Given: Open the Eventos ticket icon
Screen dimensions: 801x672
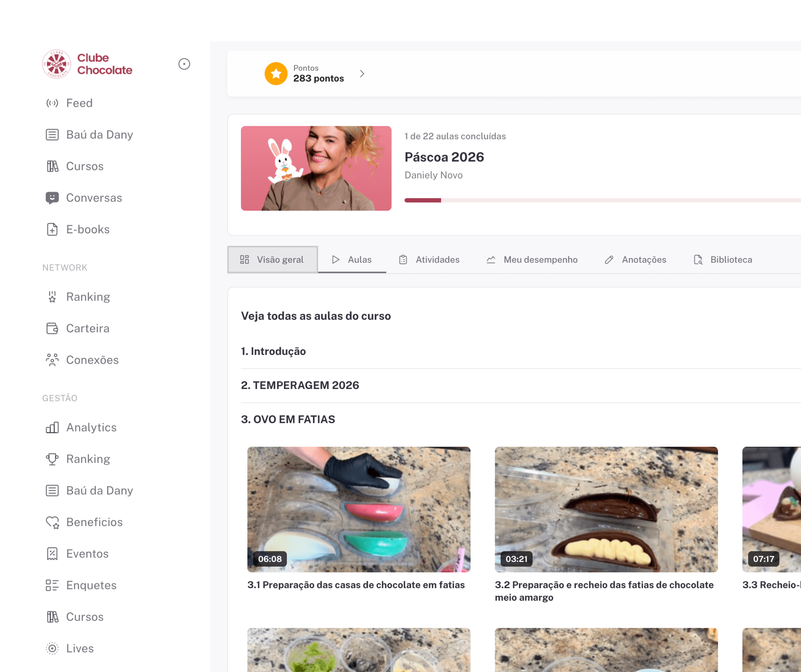Looking at the screenshot, I should [x=52, y=554].
